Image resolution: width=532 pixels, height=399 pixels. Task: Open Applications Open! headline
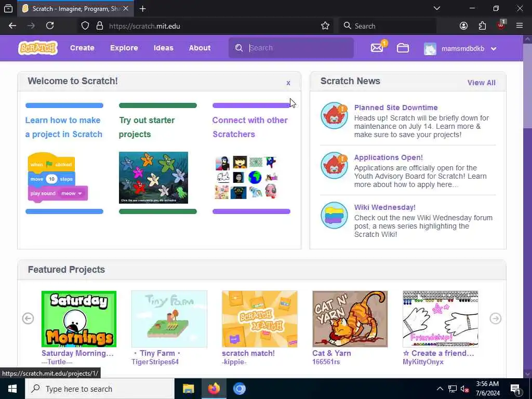(x=389, y=157)
